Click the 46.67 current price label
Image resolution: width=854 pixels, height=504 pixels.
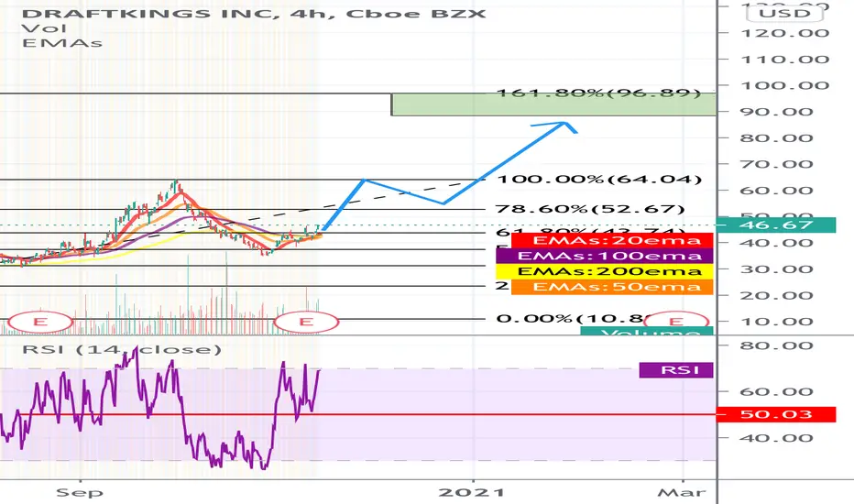[x=776, y=225]
